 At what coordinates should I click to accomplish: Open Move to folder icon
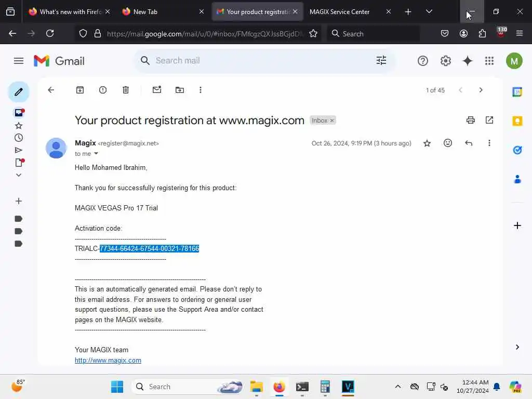point(179,90)
